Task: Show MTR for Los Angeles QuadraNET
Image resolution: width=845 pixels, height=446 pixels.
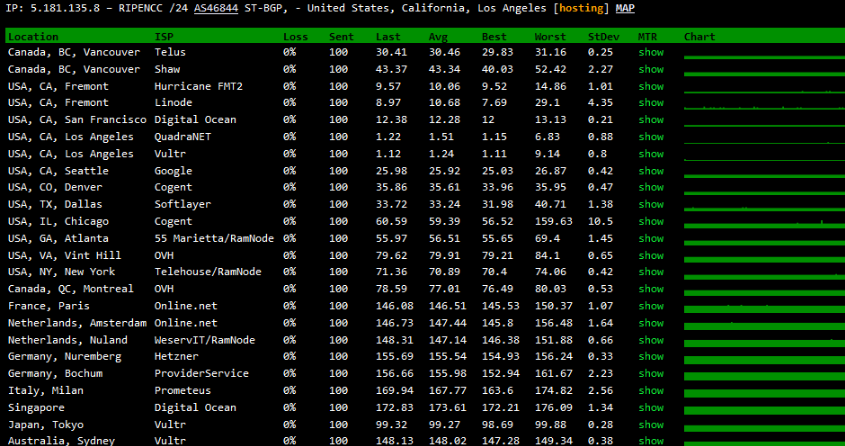Action: (651, 137)
